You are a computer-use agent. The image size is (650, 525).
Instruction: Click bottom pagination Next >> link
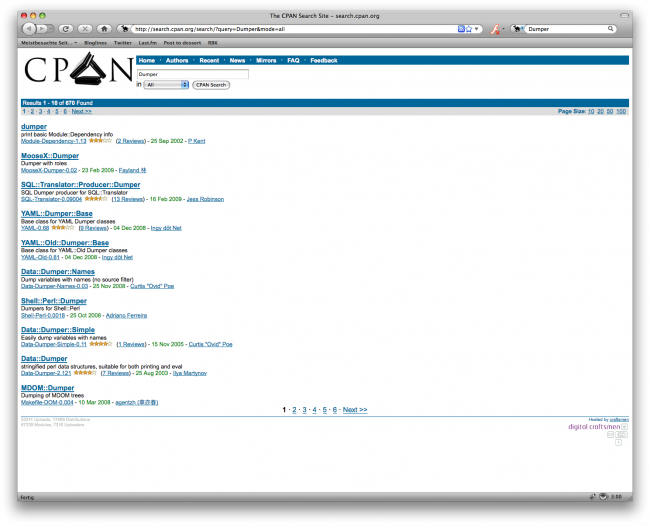tap(355, 410)
